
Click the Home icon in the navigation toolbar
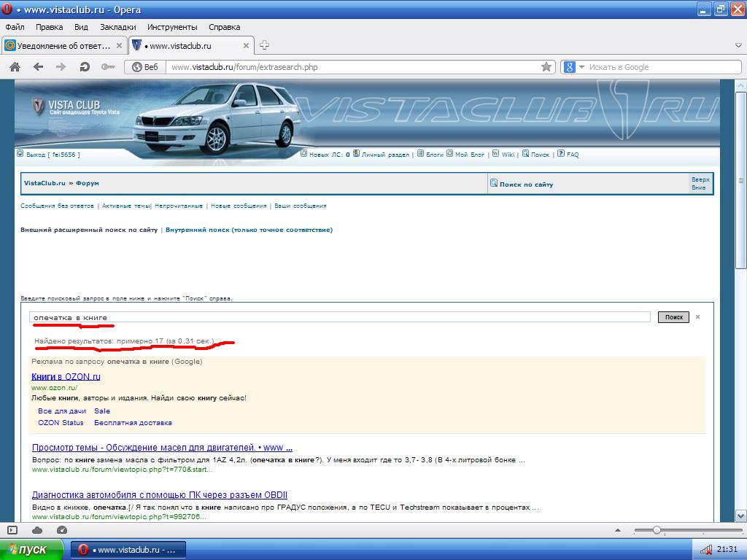click(x=15, y=67)
